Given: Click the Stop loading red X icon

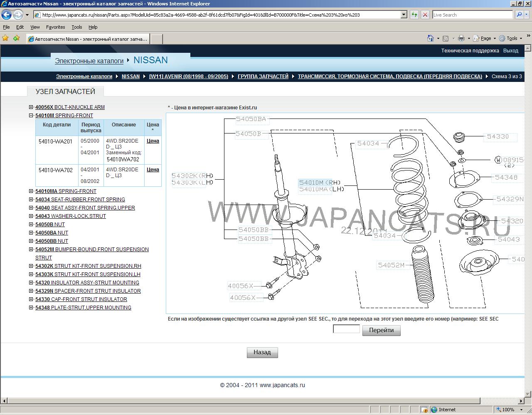Looking at the screenshot, I should pos(425,15).
